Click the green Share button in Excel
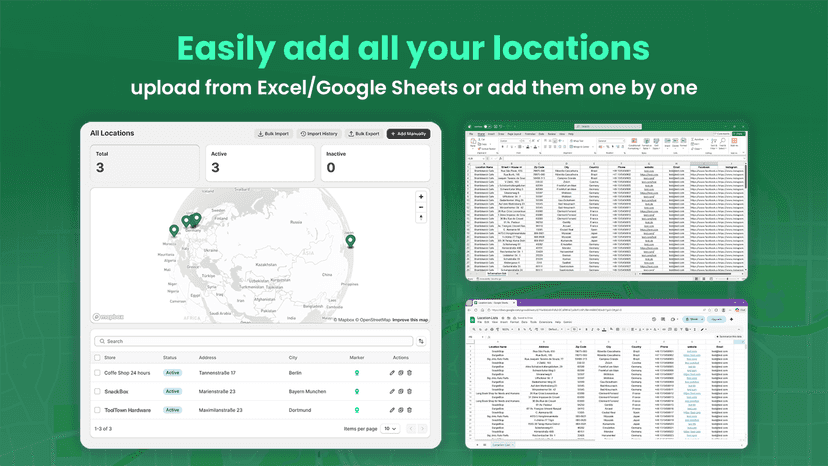Screen dimensions: 828x466 tap(738, 134)
